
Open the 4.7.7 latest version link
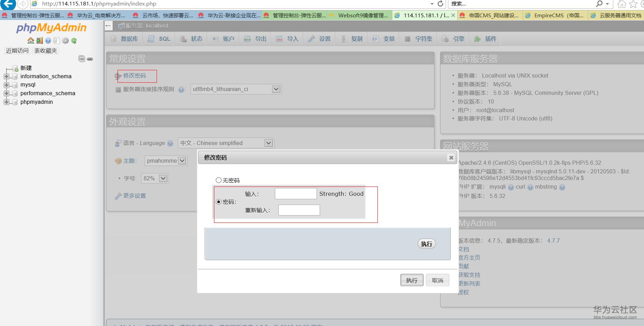(553, 241)
